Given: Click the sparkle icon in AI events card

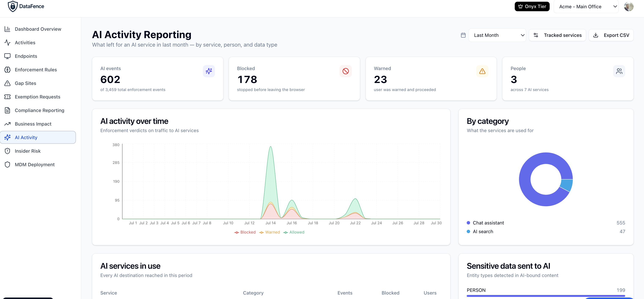Looking at the screenshot, I should click(209, 71).
